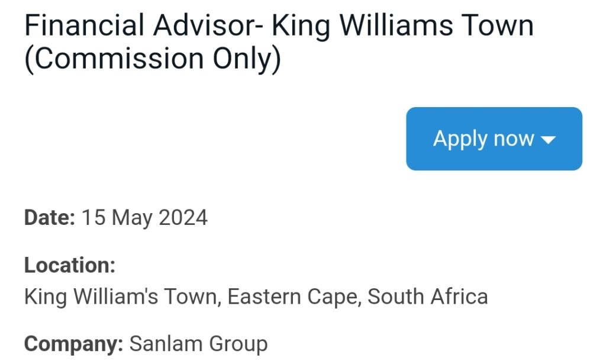Click the Company: label
The height and width of the screenshot is (364, 606).
pos(73,344)
